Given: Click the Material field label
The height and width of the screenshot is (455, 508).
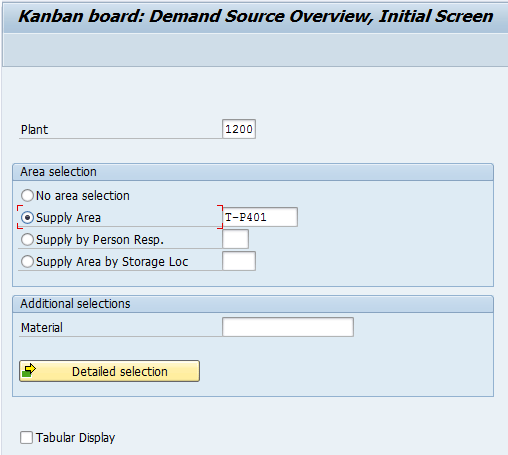Looking at the screenshot, I should pyautogui.click(x=42, y=328).
